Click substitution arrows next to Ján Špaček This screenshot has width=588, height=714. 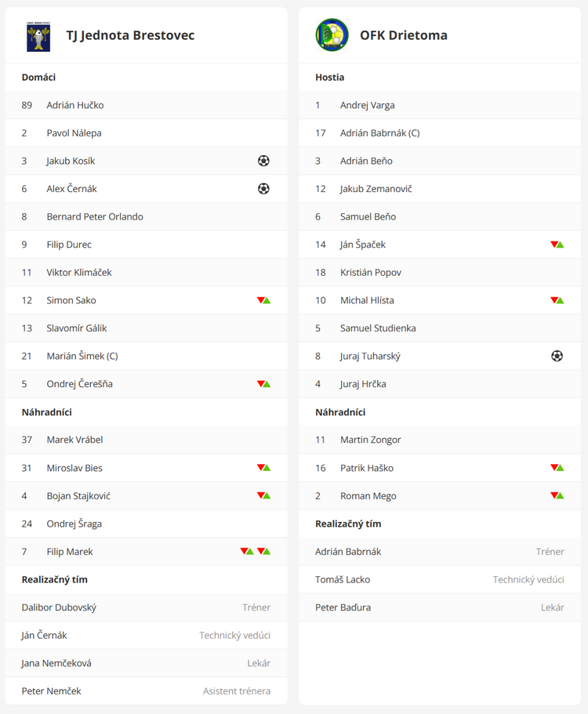click(x=557, y=245)
